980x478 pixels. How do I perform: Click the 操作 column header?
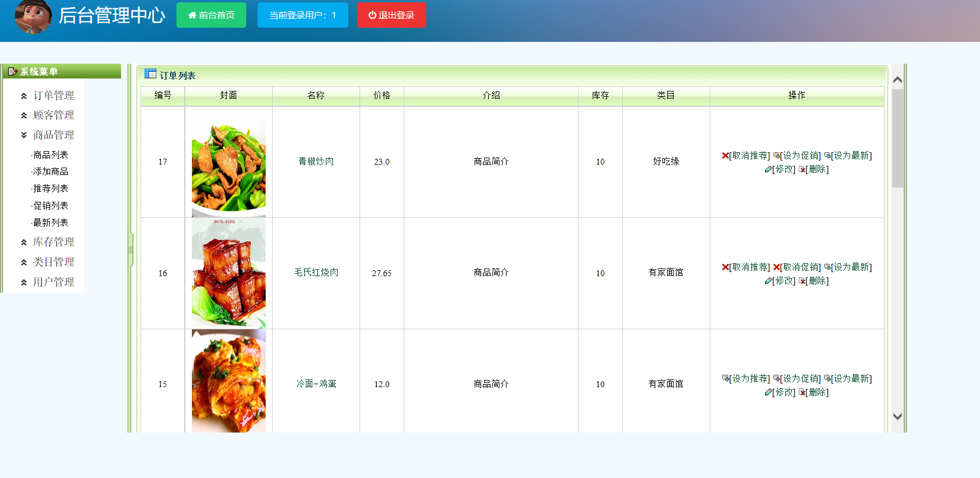(x=796, y=96)
